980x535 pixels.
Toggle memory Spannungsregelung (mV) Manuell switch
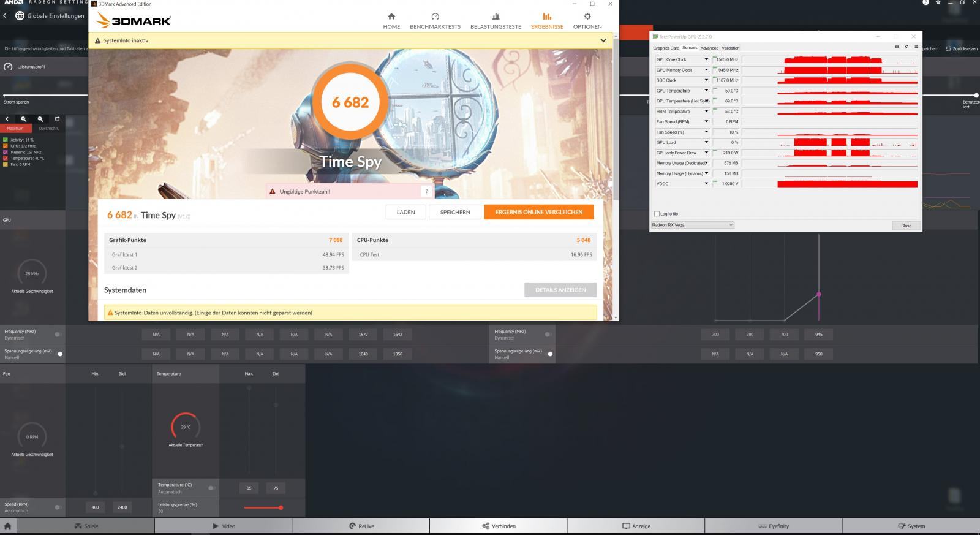point(549,354)
